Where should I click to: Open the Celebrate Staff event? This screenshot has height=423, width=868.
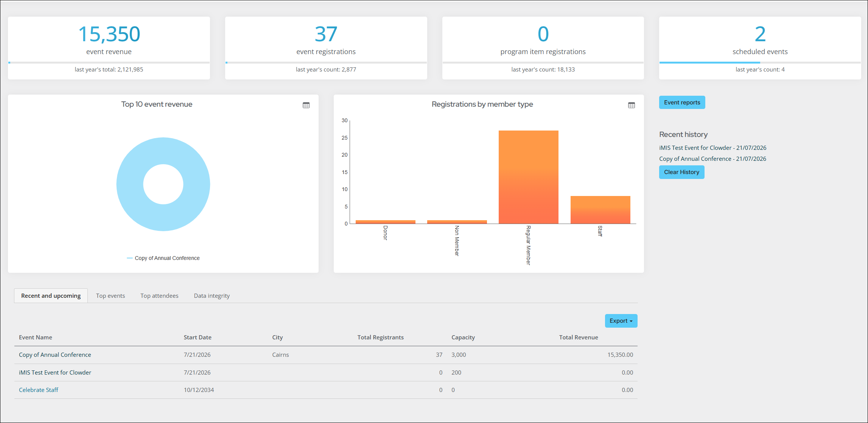coord(39,390)
